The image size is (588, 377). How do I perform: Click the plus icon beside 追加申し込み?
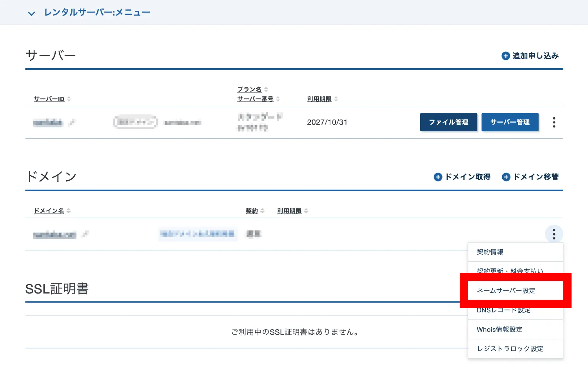pos(505,56)
